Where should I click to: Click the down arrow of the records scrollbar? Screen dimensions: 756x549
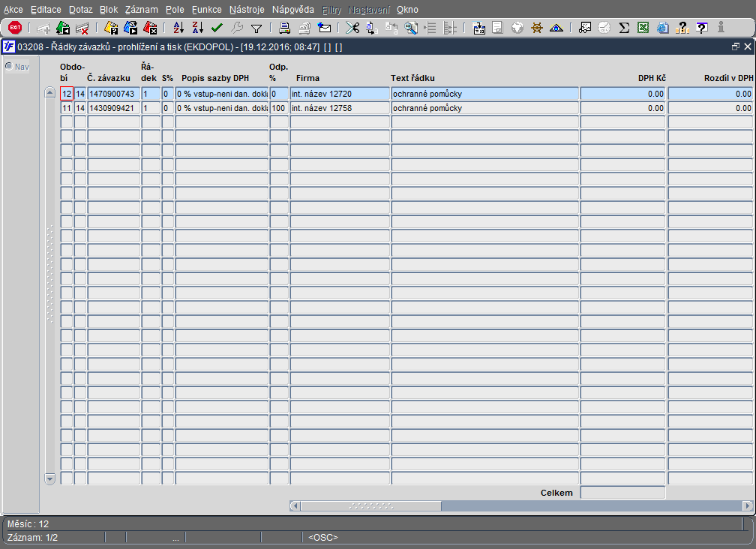coord(50,478)
